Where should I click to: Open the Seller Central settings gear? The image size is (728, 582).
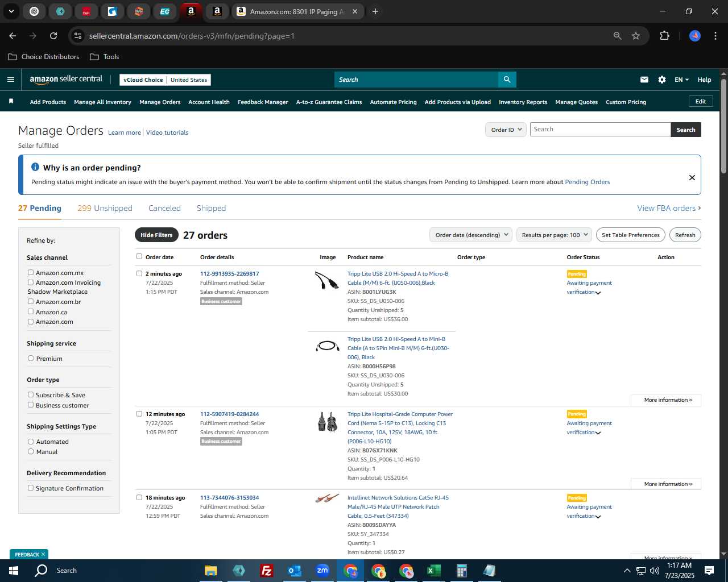click(x=662, y=80)
